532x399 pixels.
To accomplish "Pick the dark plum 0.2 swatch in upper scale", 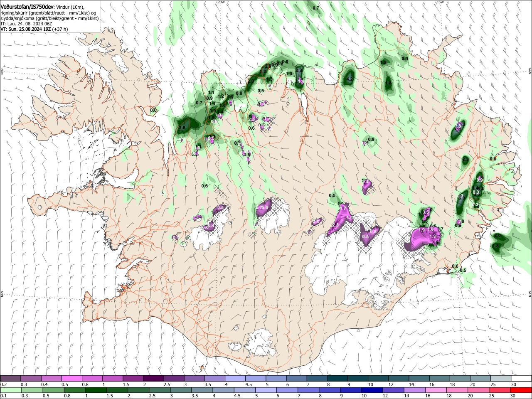I will [x=10, y=379].
